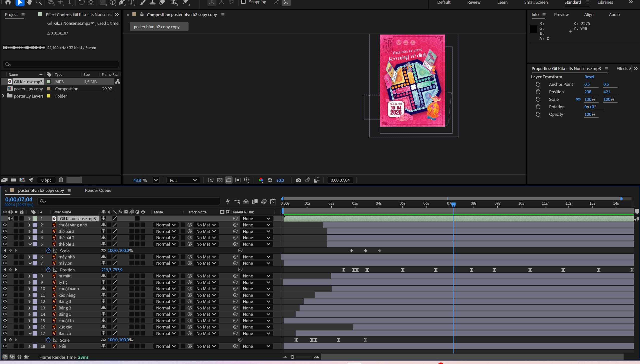Image resolution: width=640 pixels, height=364 pixels.
Task: Select the Eraser tool
Action: pyautogui.click(x=162, y=3)
